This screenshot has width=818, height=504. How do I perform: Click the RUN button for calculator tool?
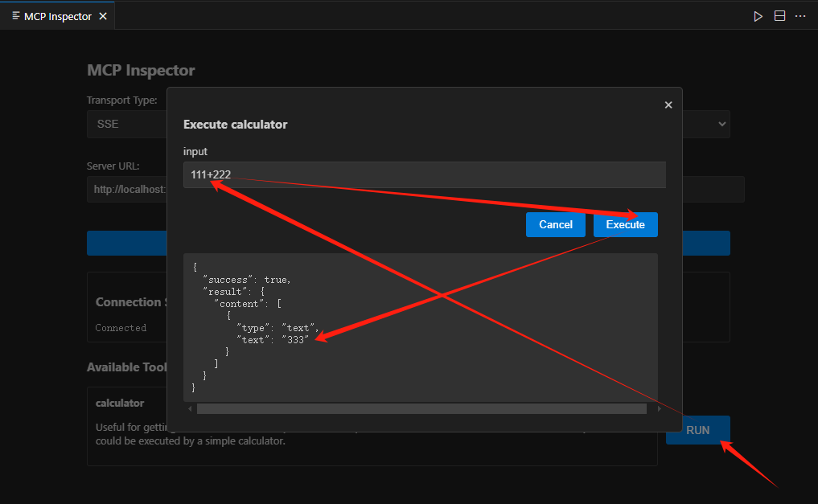[x=698, y=430]
